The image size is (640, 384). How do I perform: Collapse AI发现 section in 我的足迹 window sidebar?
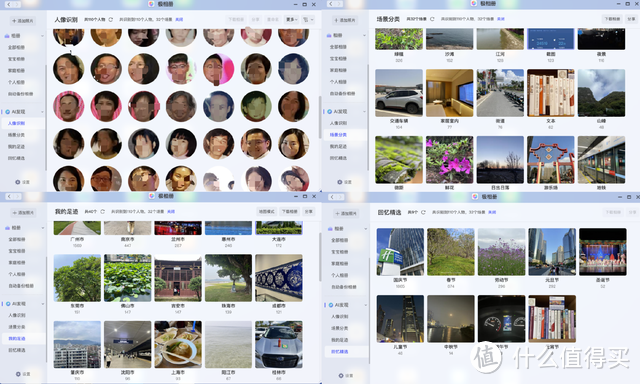(42, 304)
